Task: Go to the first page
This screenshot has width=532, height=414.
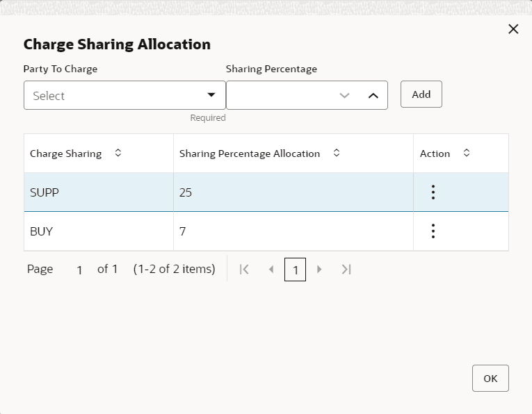Action: point(244,269)
